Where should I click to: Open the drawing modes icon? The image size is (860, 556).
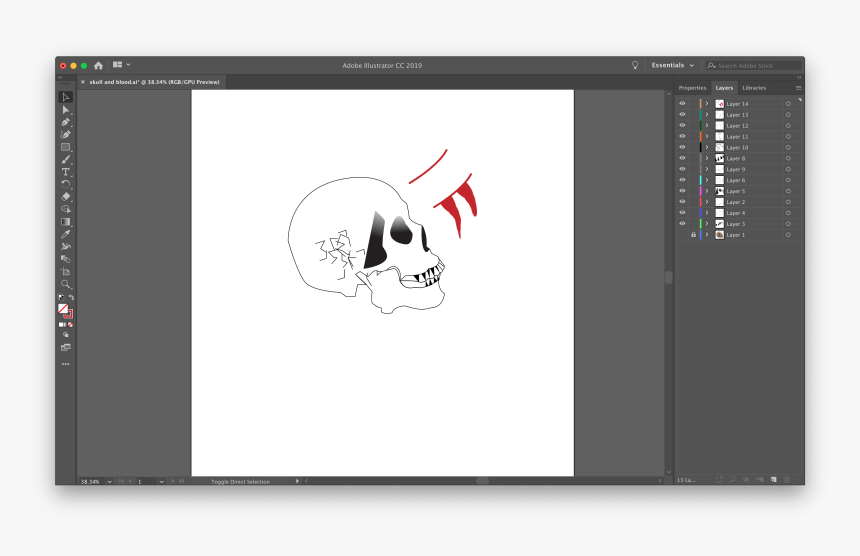click(65, 334)
